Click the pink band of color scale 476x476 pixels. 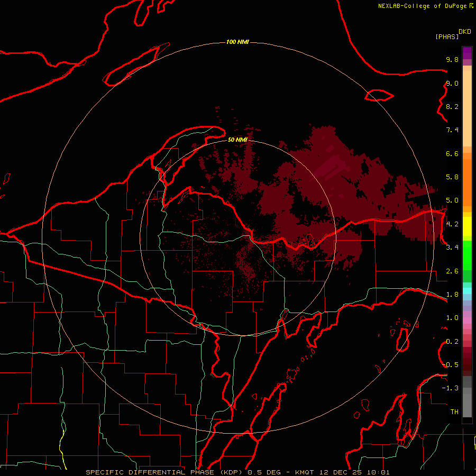click(467, 321)
